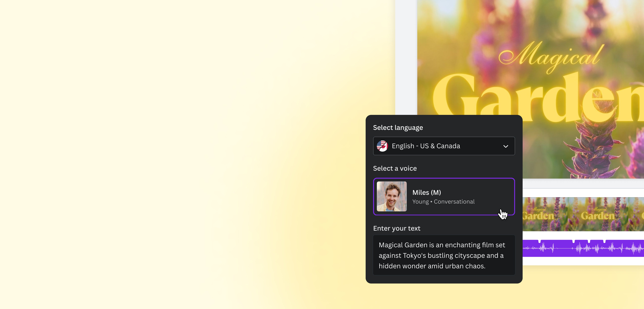
Task: Click the fourth notch marker on audio track
Action: (604, 241)
